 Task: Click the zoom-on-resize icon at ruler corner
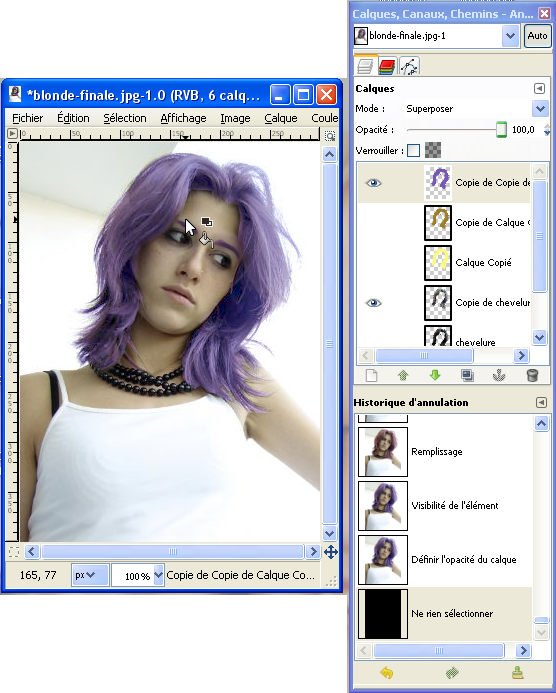(x=330, y=135)
